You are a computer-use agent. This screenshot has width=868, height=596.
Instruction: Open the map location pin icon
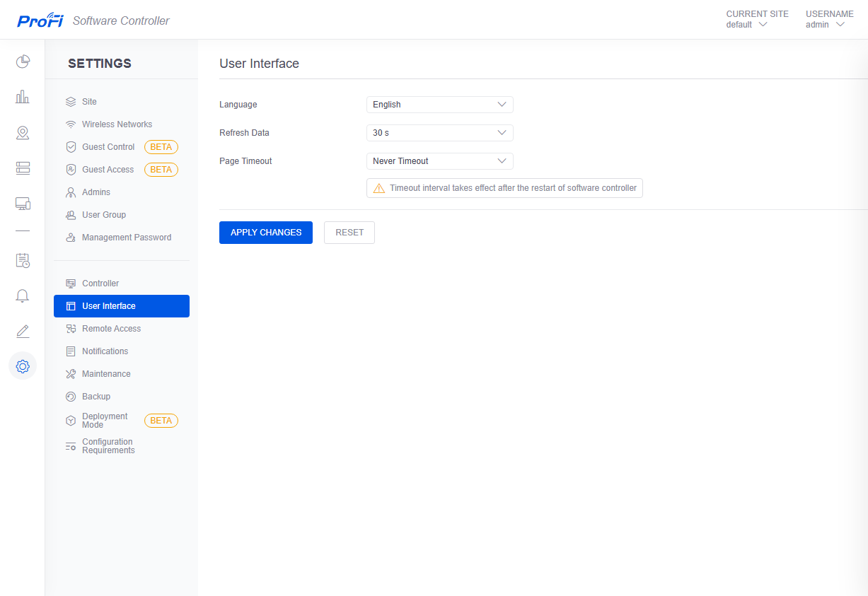click(23, 133)
